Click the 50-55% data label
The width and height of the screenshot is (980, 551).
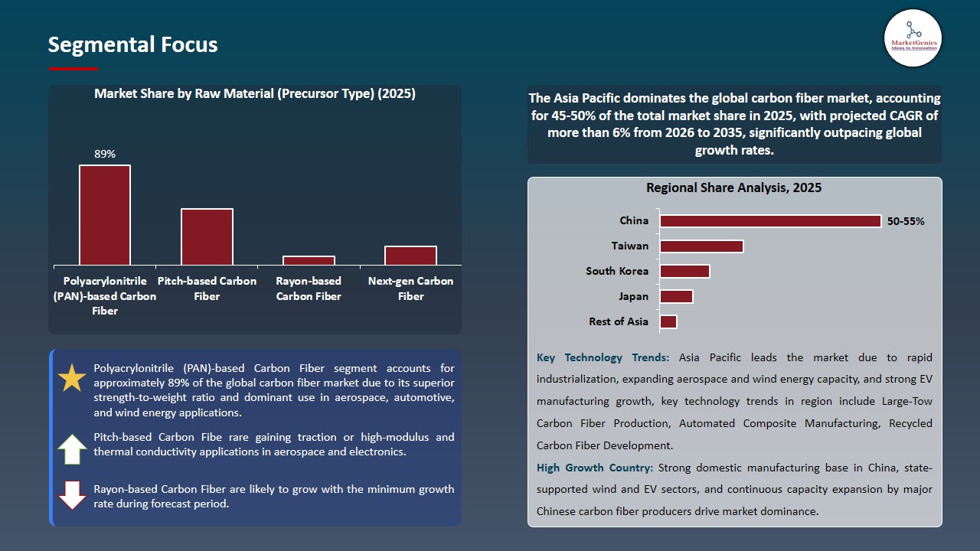point(906,221)
